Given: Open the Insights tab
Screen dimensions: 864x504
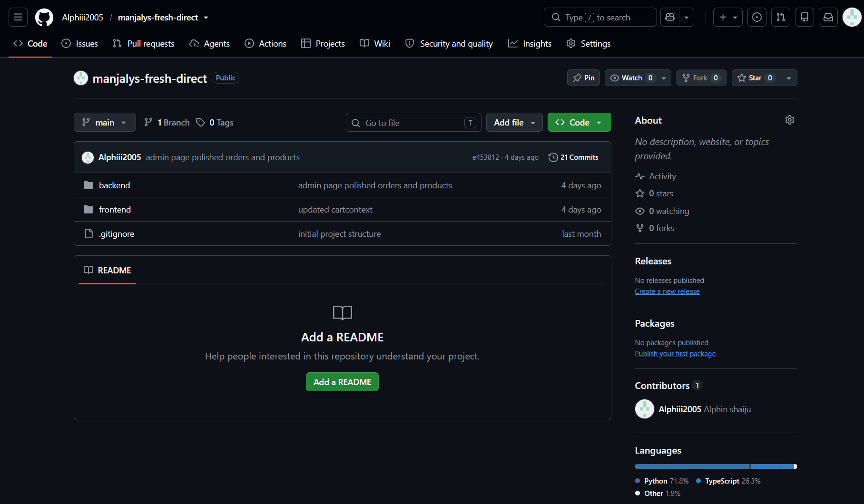Looking at the screenshot, I should [530, 44].
